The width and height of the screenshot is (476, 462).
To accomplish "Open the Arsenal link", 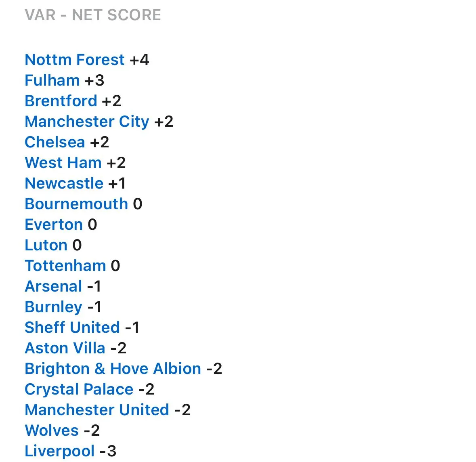I will 53,286.
